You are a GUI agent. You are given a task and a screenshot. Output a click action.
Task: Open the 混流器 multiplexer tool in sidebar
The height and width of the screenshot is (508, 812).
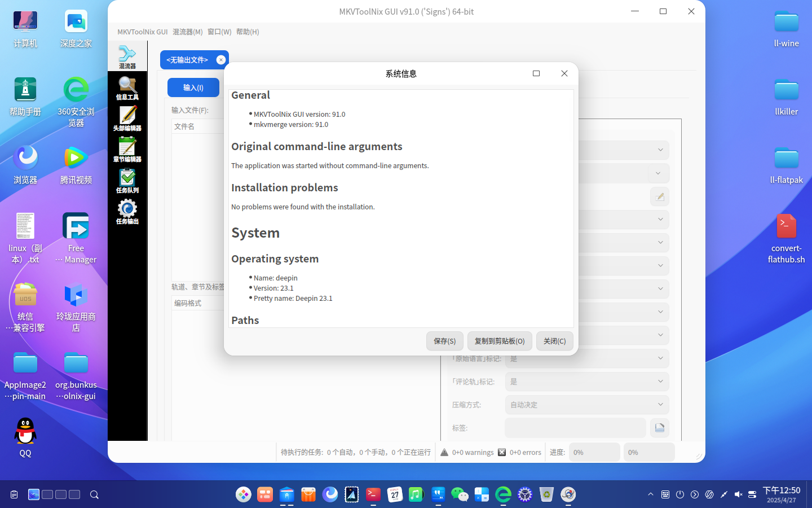pos(127,56)
